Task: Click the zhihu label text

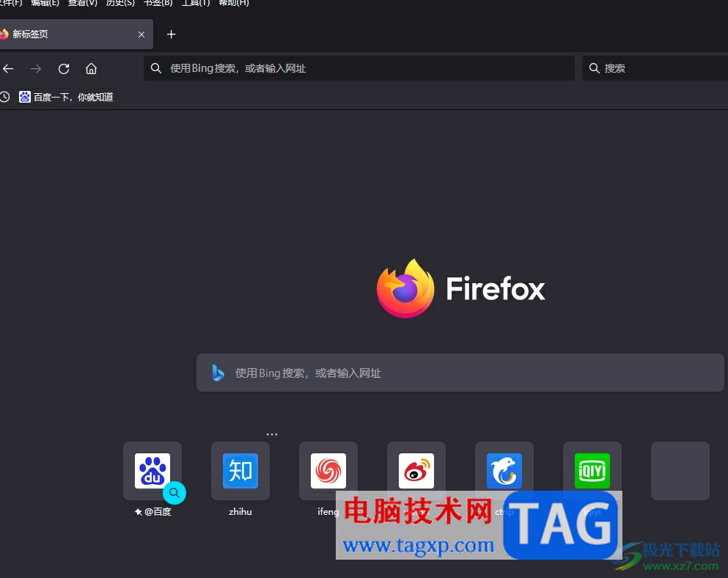Action: (x=240, y=511)
